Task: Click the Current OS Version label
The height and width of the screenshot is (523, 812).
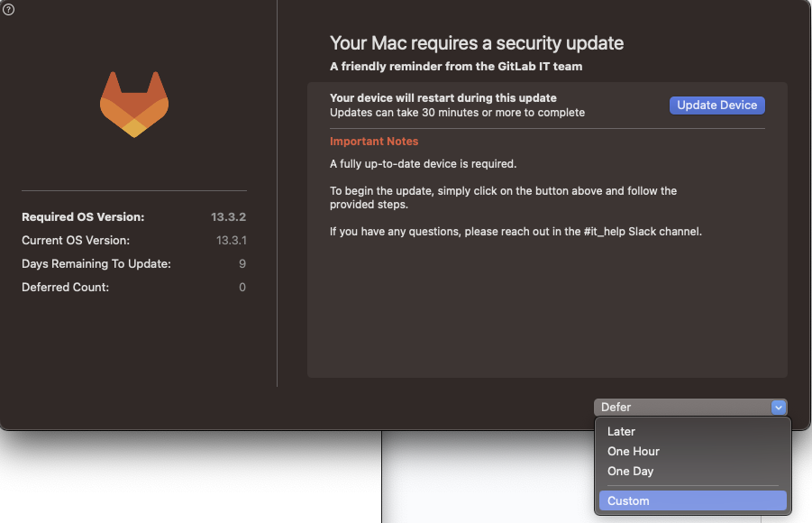Action: coord(76,241)
